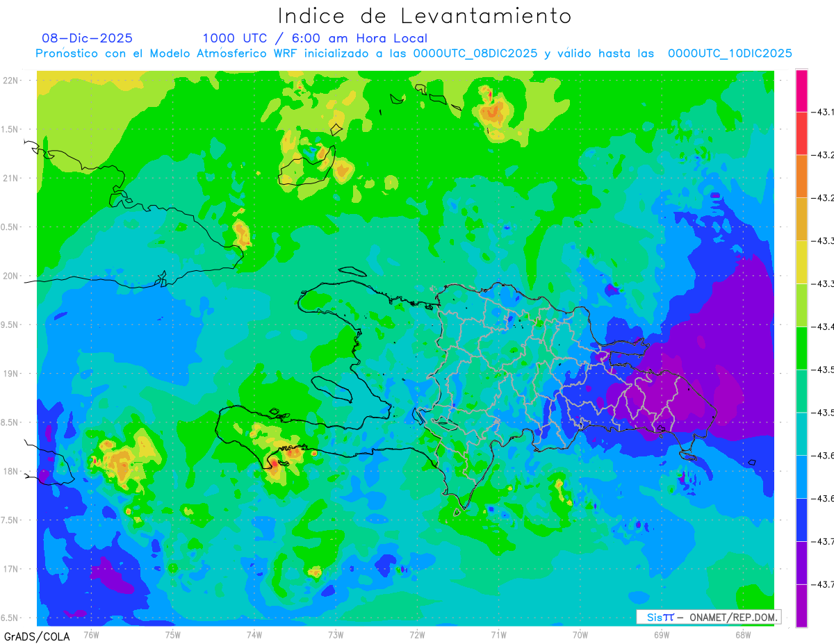This screenshot has height=644, width=834.
Task: Click the 'Indice de Levantamiento' title
Action: pyautogui.click(x=425, y=16)
